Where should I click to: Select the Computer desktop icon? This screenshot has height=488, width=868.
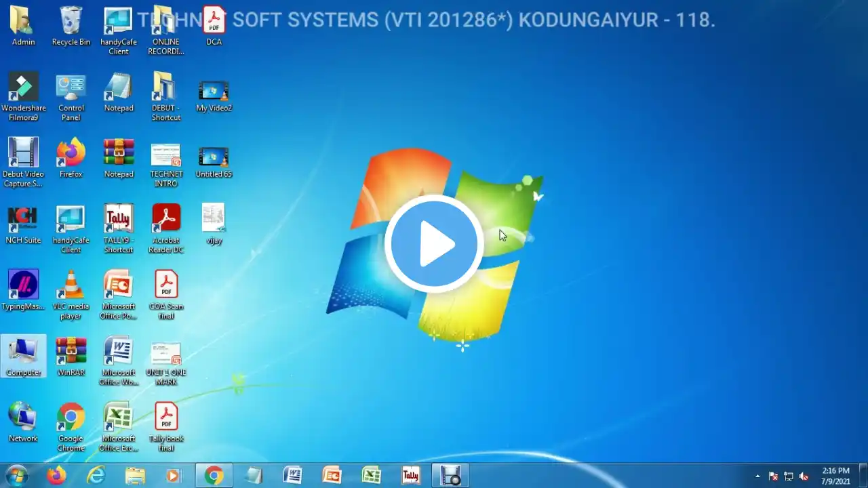tap(23, 356)
